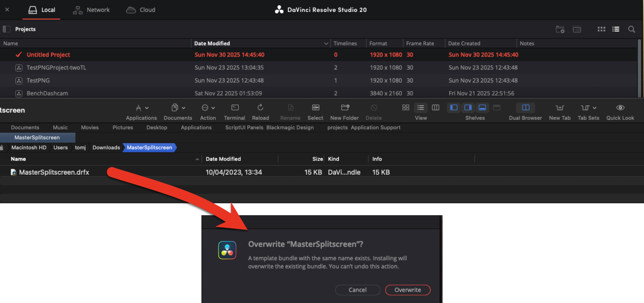Open the project search magnifier
Viewport: 644px width, 303px height.
(x=632, y=29)
